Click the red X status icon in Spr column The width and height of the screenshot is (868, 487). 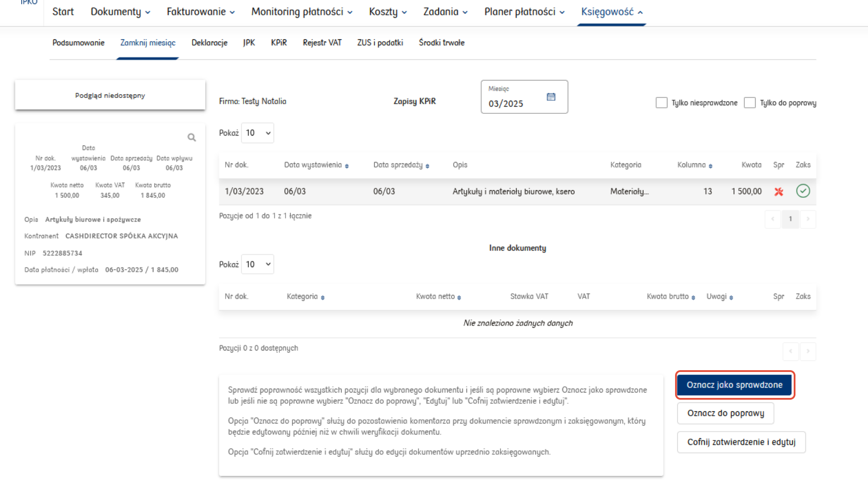(778, 192)
